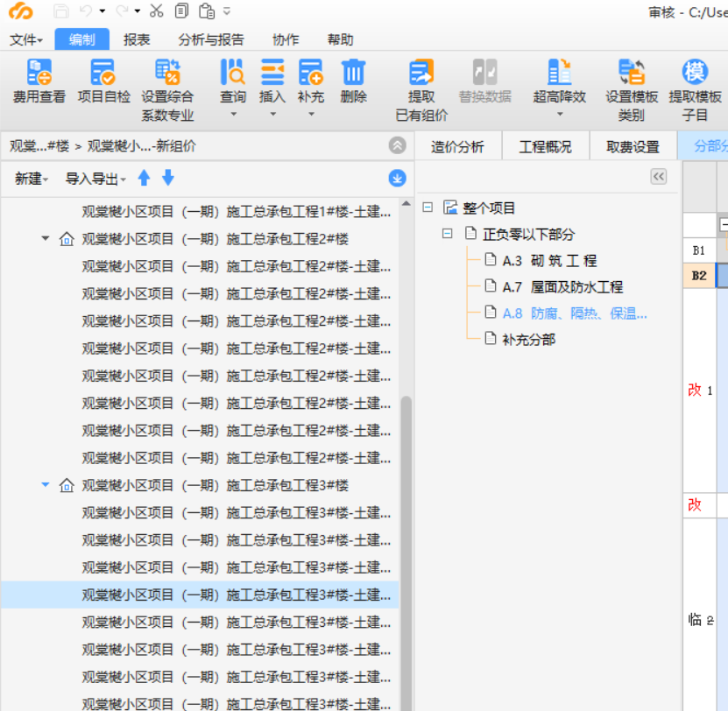Click breadcrumb 观棠樾小...-新组价
The width and height of the screenshot is (728, 711).
142,146
